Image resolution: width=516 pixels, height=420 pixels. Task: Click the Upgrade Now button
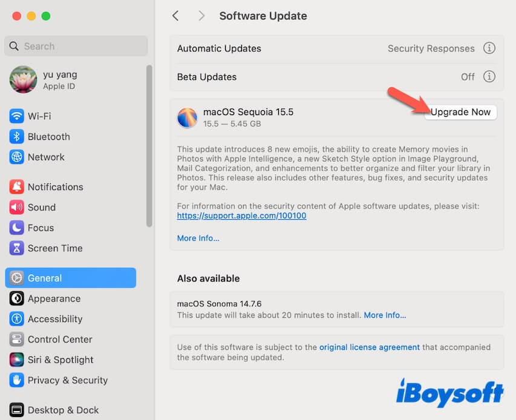[460, 112]
